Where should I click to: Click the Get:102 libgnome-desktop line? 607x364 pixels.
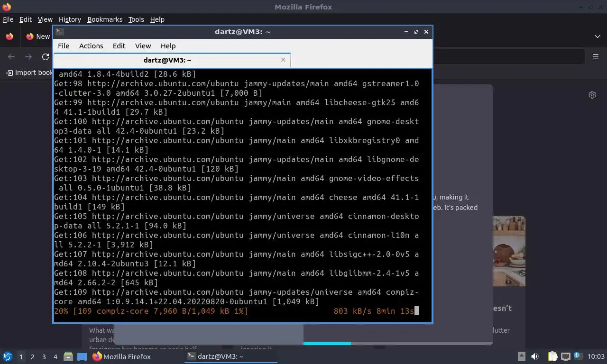point(237,164)
